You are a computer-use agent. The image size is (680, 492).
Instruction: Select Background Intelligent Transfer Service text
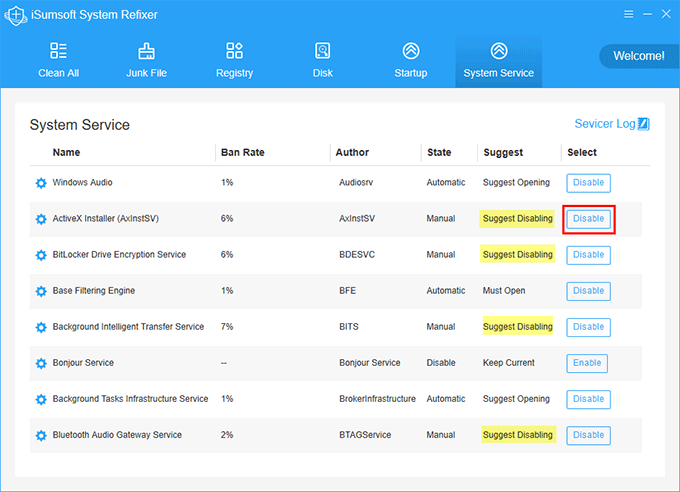(128, 327)
